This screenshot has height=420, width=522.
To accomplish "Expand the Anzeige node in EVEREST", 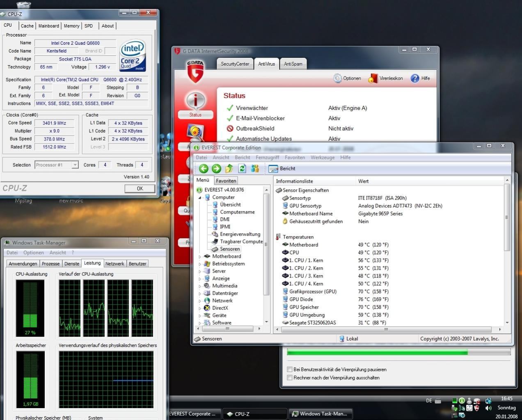I will pos(200,279).
